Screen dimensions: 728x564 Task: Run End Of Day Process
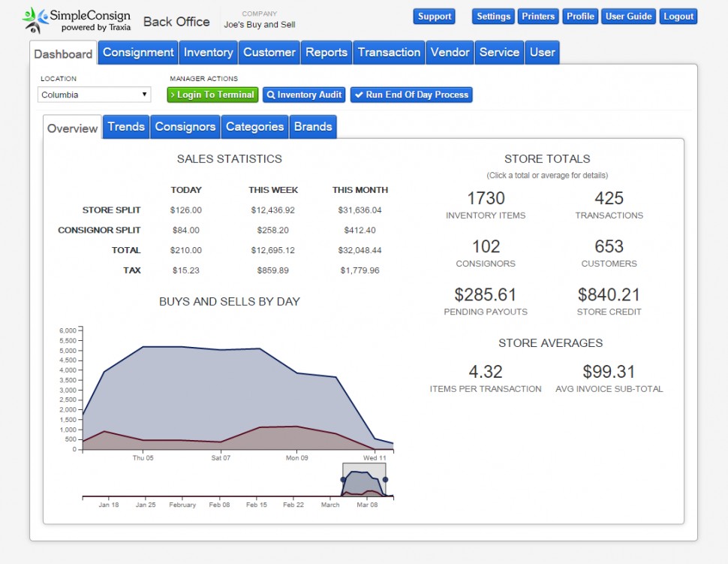(x=411, y=95)
